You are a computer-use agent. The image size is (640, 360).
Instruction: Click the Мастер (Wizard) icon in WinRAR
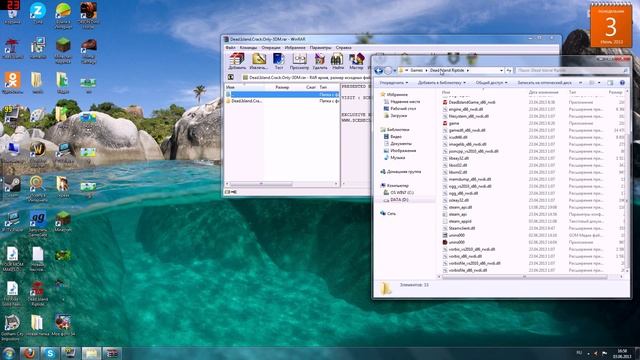coord(356,61)
